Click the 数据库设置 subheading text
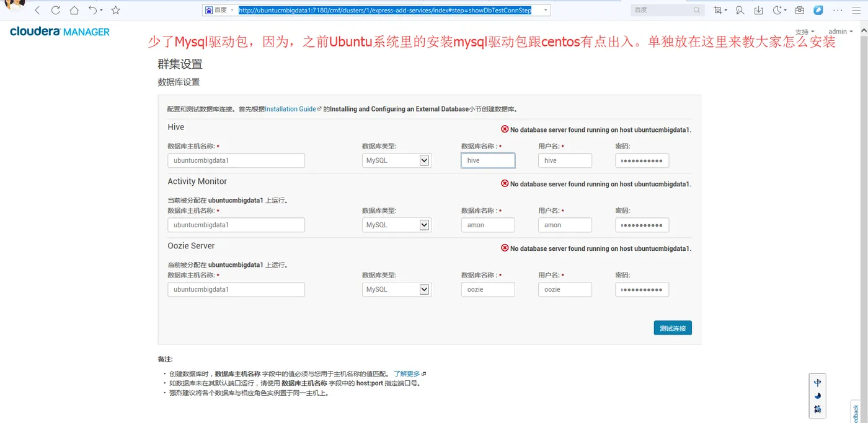This screenshot has width=868, height=423. 179,82
